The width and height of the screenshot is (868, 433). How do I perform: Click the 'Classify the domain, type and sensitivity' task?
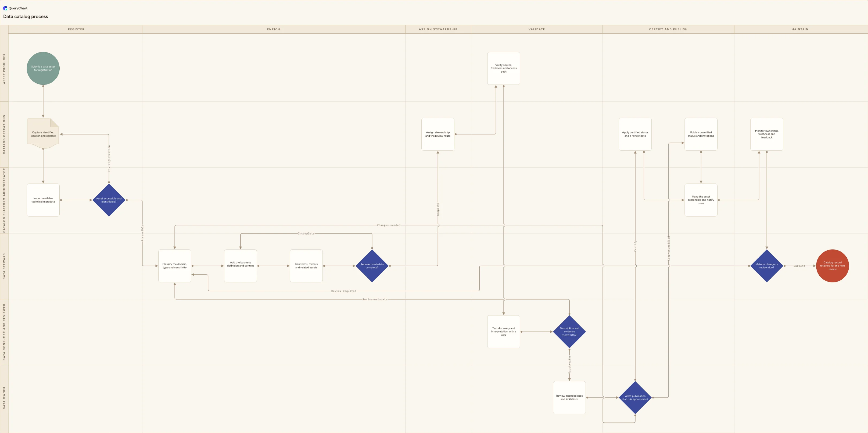click(175, 266)
